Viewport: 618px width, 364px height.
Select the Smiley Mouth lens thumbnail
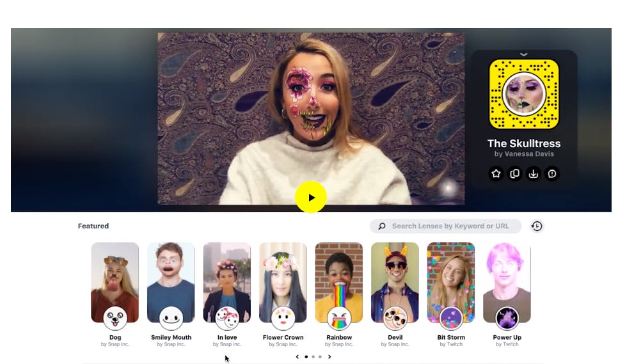tap(171, 283)
